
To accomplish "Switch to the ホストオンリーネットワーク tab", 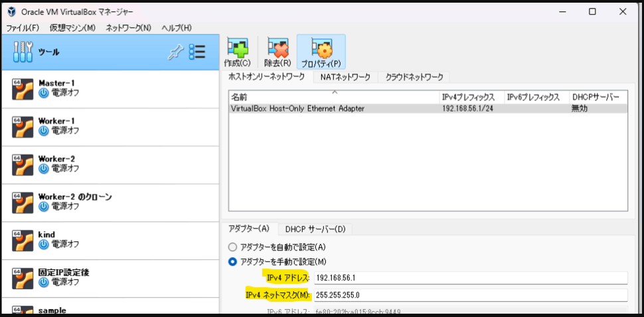I will [266, 77].
